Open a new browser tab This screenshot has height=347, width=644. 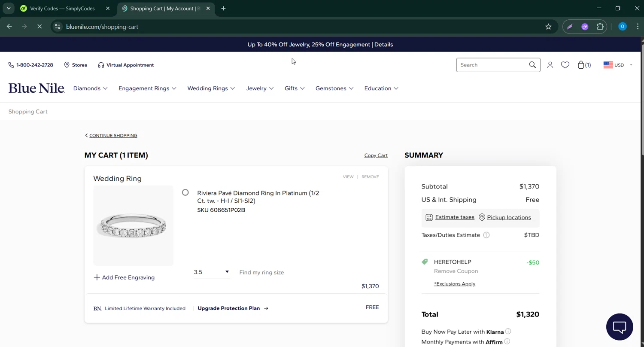pos(223,9)
